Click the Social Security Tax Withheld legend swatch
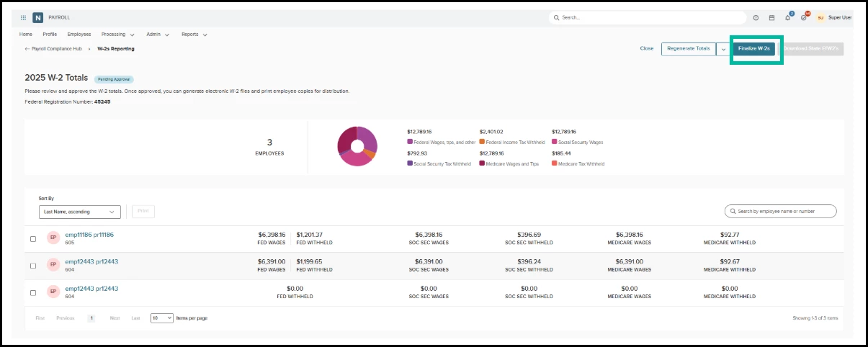The width and height of the screenshot is (868, 347). coord(409,164)
